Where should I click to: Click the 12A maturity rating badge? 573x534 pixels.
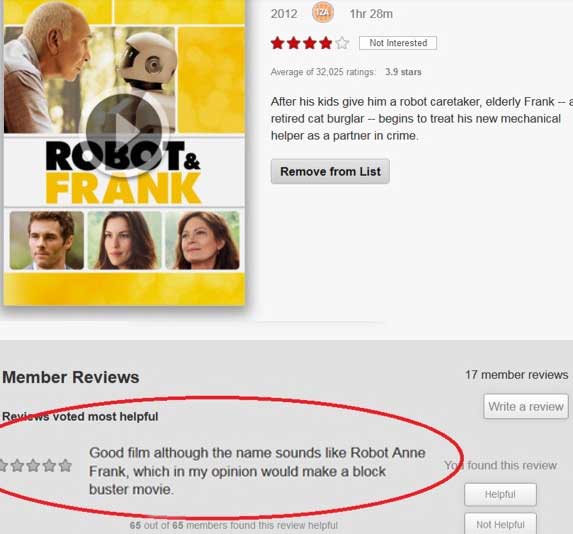[x=323, y=13]
